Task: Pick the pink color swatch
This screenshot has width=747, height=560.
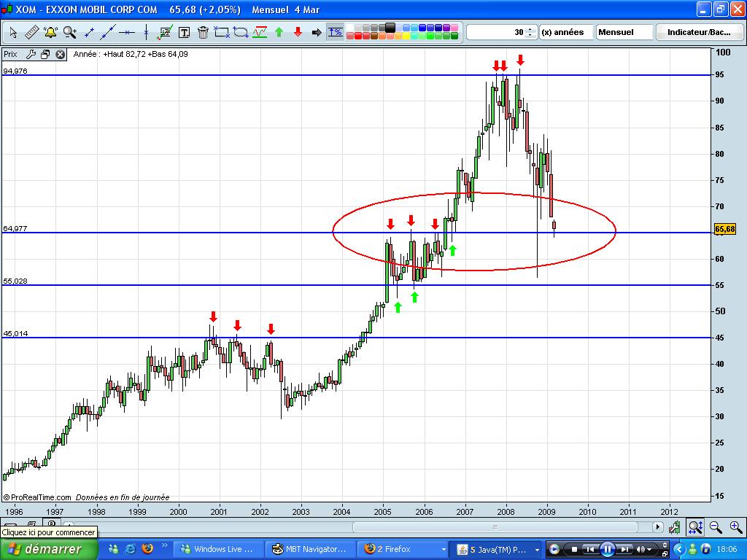Action: pos(454,28)
